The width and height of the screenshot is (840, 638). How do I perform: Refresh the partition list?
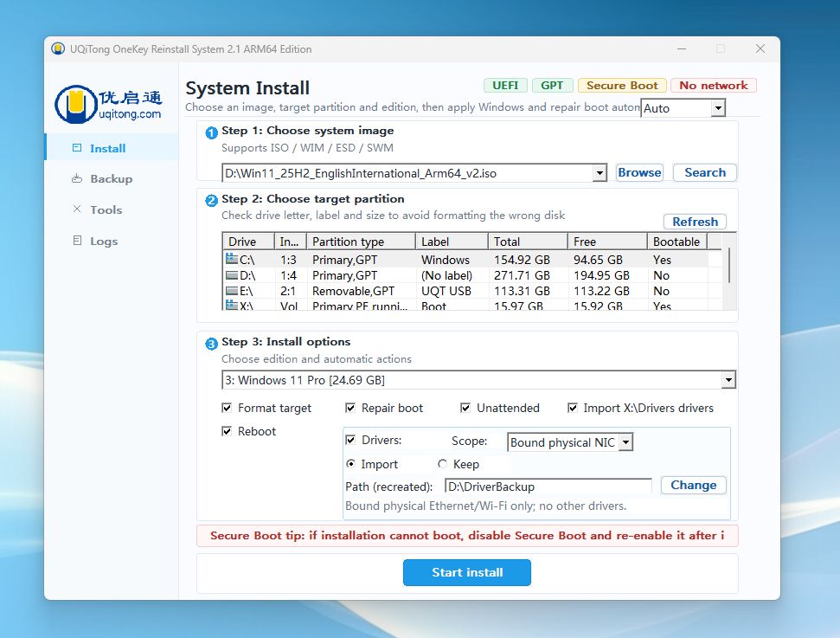point(695,222)
